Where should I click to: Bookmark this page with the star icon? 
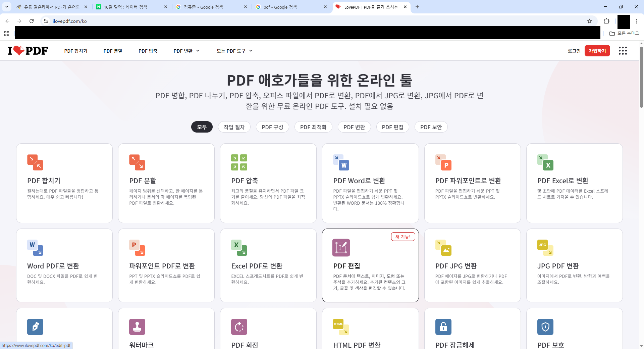tap(590, 21)
